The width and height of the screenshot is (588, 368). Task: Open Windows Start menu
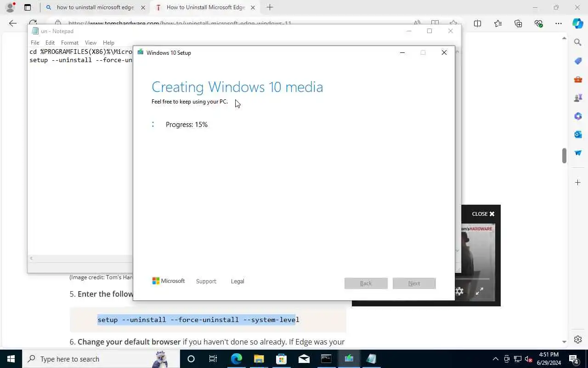pyautogui.click(x=11, y=359)
